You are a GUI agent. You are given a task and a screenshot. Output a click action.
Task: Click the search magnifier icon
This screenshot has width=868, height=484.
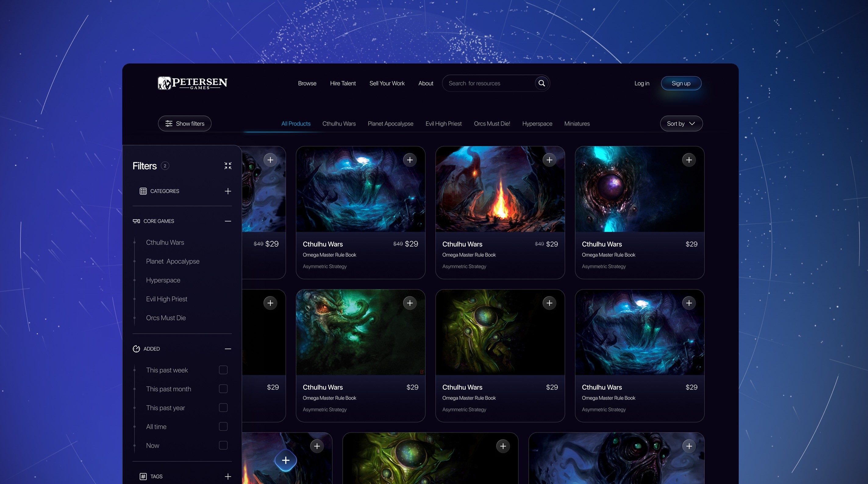click(541, 83)
